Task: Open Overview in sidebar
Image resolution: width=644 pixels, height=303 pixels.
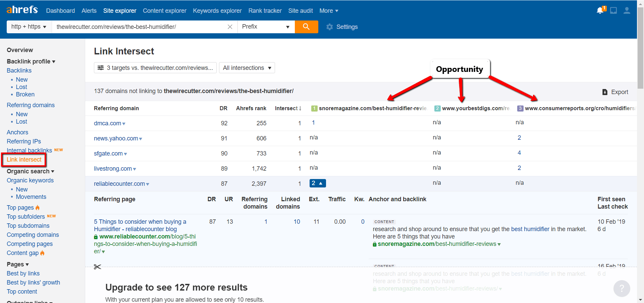Action: [20, 50]
